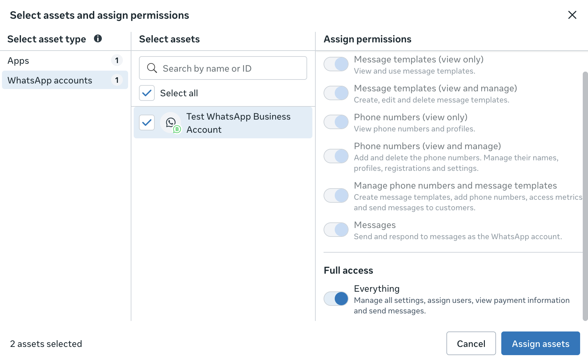Toggle the Select all checkbox
Image resolution: width=588 pixels, height=364 pixels.
(x=147, y=93)
